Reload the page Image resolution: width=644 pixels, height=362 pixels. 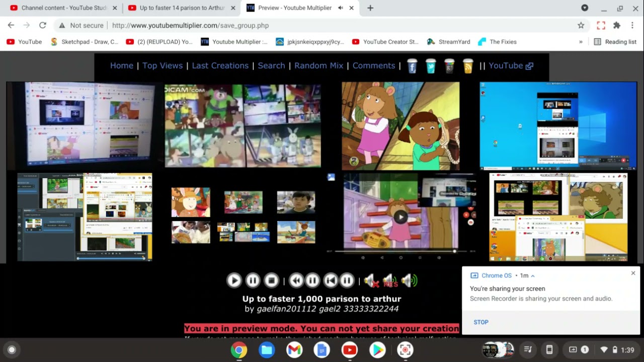(x=43, y=25)
